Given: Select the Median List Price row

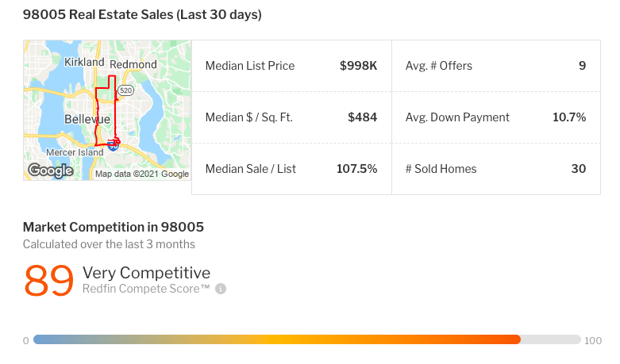Looking at the screenshot, I should [291, 66].
